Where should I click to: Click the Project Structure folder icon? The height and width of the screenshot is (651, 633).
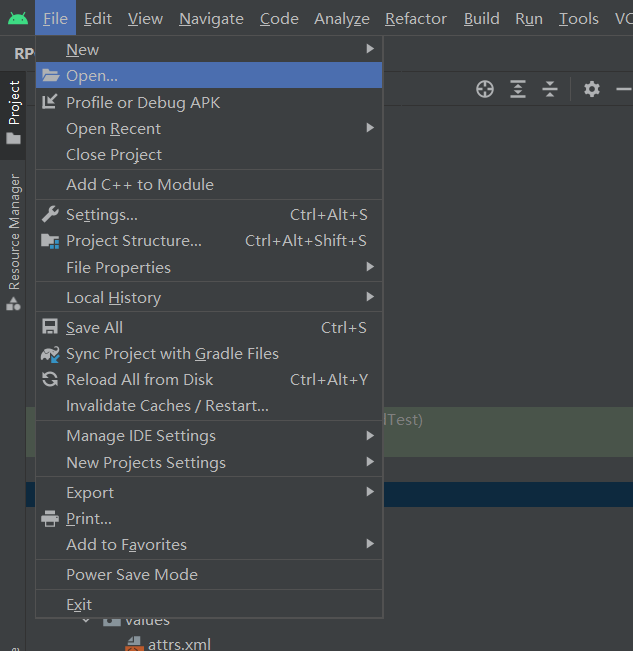point(50,241)
